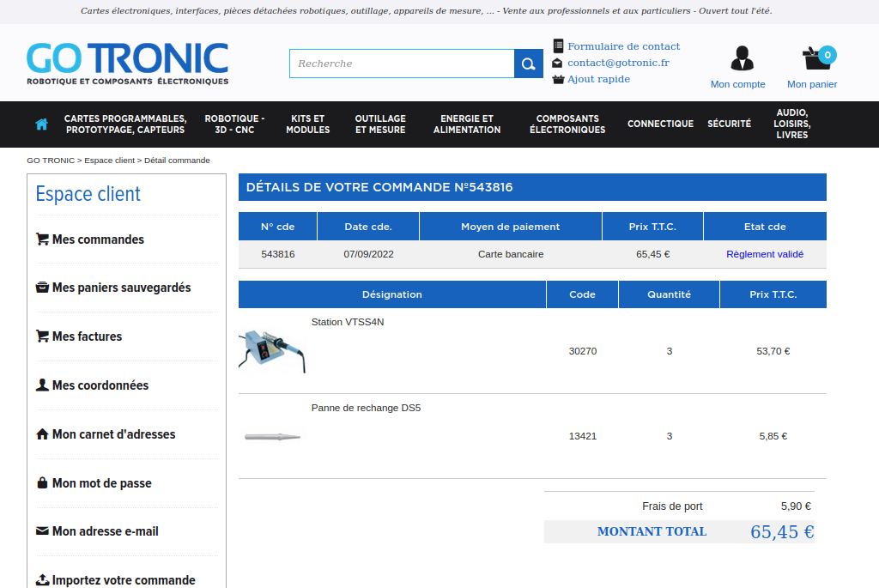Expand the Cartes programmables, prototypage, capteurs menu
The height and width of the screenshot is (588, 879).
pos(125,124)
